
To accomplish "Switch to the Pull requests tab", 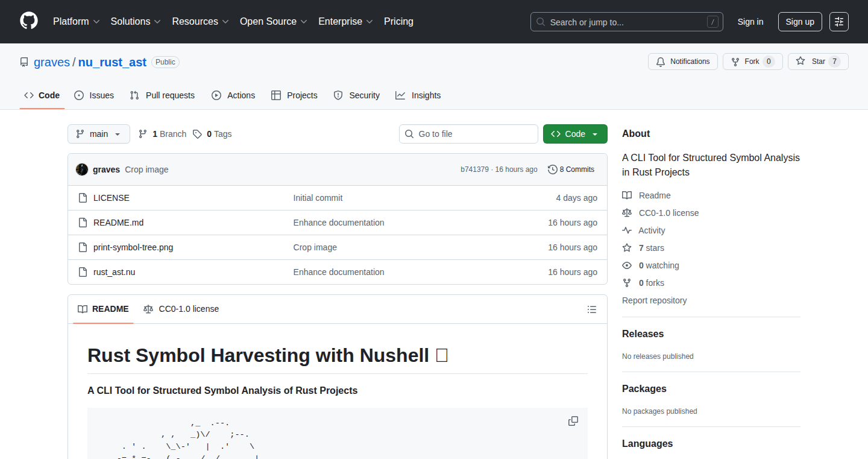I will pyautogui.click(x=163, y=95).
